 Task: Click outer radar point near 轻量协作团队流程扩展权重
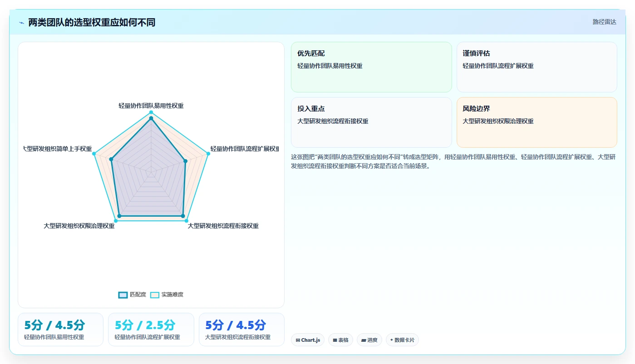[208, 154]
